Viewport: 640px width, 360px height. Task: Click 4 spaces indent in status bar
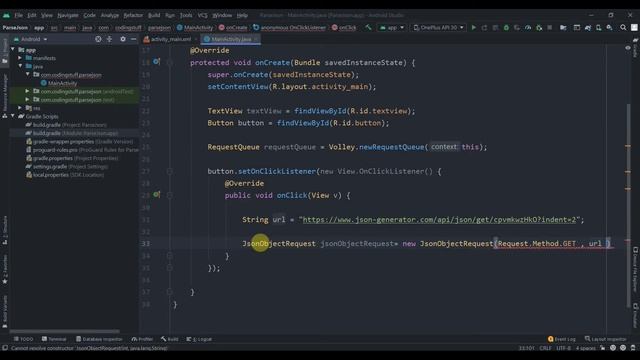pos(585,348)
